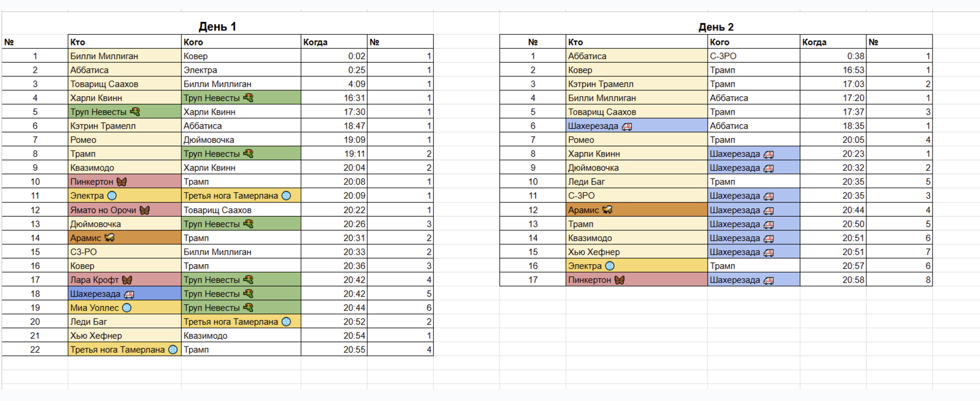Click the Кого header in День 2 table

754,42
